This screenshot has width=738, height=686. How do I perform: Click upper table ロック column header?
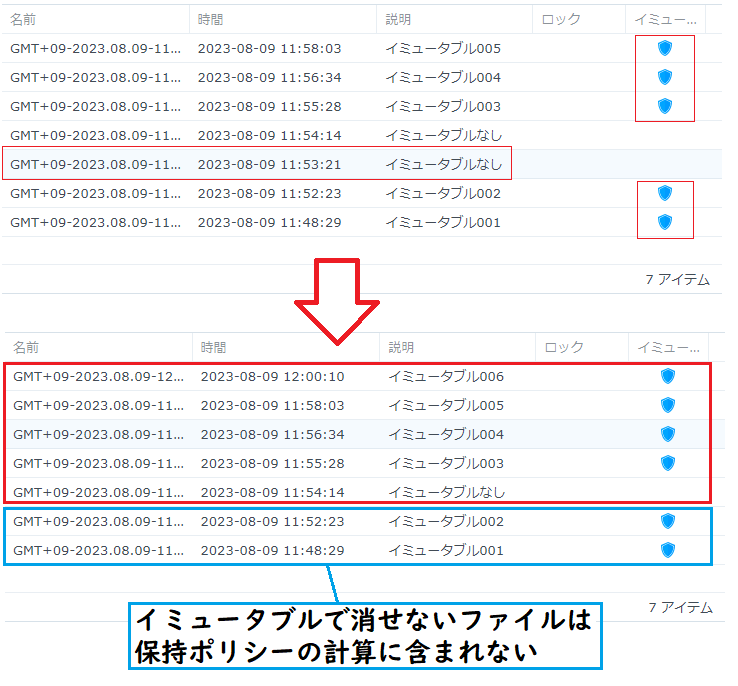(579, 19)
